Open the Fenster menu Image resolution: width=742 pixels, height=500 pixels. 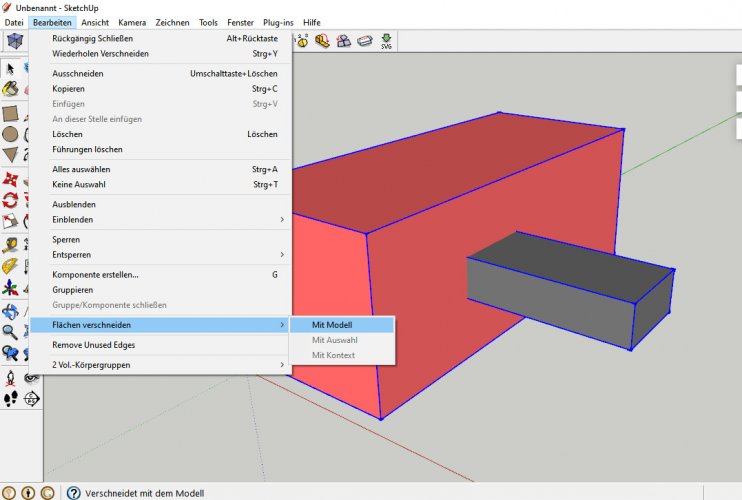tap(240, 22)
